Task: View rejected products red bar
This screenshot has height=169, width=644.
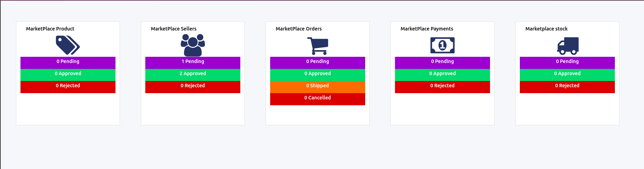Action: click(x=68, y=86)
